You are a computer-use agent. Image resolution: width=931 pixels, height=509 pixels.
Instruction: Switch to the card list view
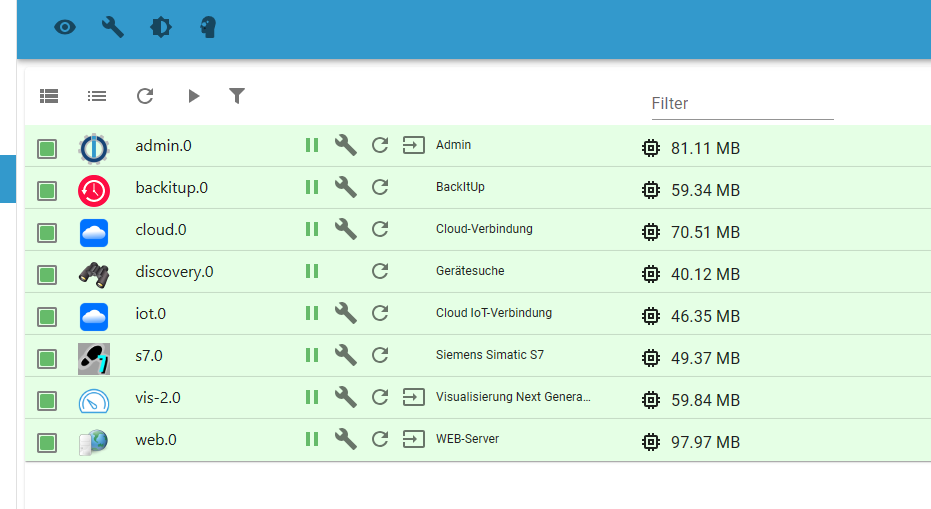[49, 96]
